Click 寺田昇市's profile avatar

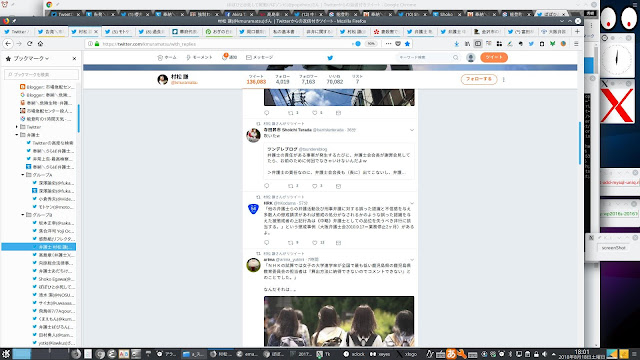coord(253,135)
